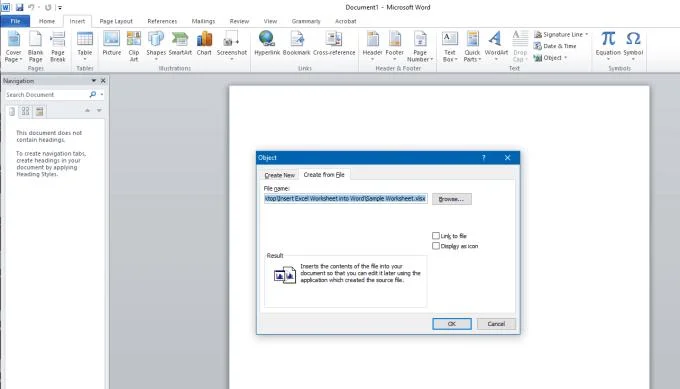This screenshot has height=389, width=680.
Task: Browse search results in Navigation pane
Action: [x=39, y=111]
